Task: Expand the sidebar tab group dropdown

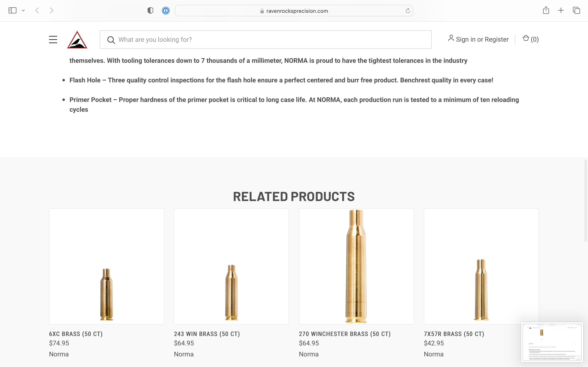Action: point(23,10)
